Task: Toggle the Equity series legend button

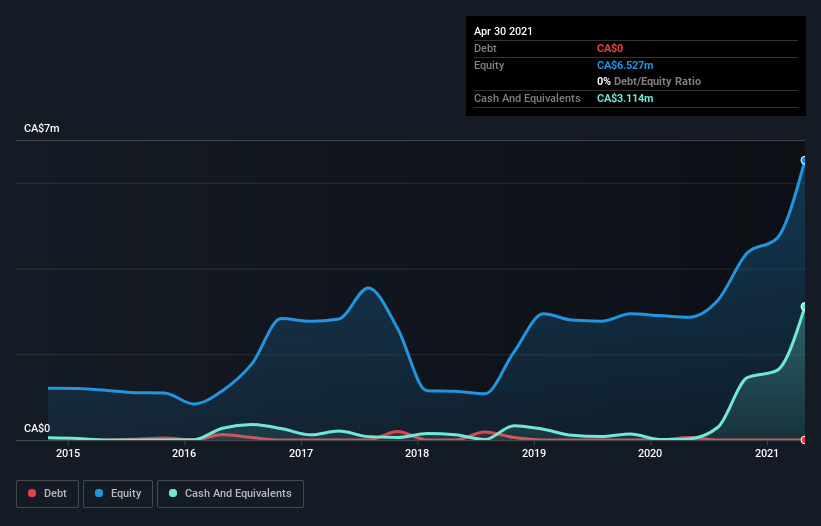Action: 118,494
